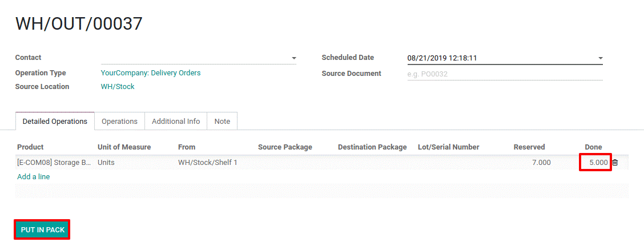Go to the Note tab

click(x=222, y=122)
